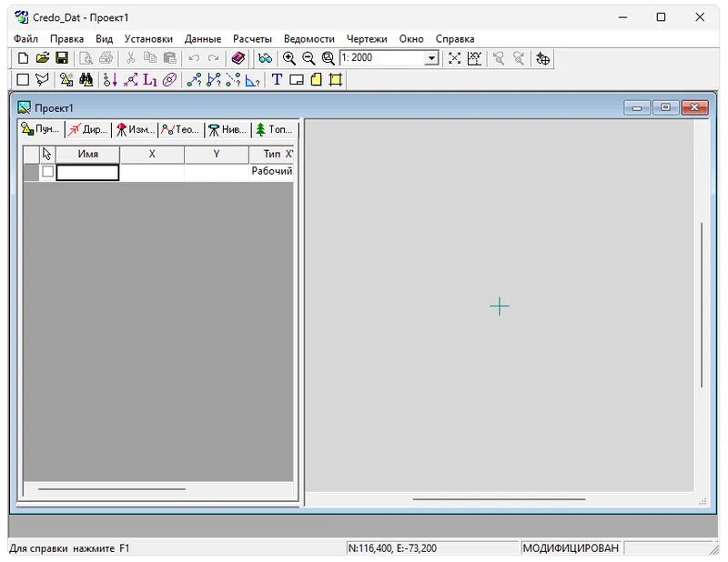Viewport: 728px width, 562px height.
Task: Click the blue L1 icon
Action: tap(150, 80)
